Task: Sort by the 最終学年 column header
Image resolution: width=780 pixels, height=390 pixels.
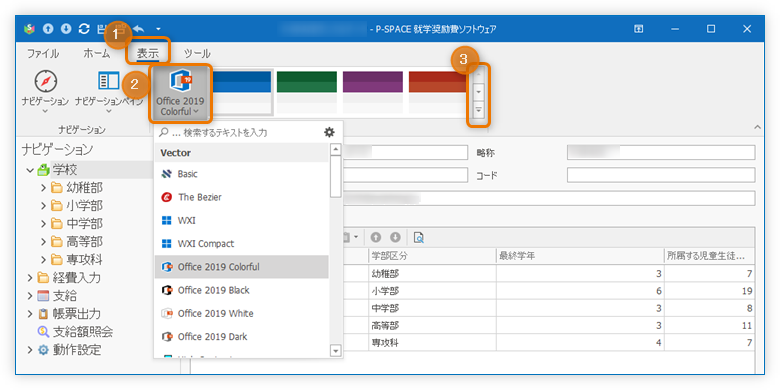Action: coord(580,256)
